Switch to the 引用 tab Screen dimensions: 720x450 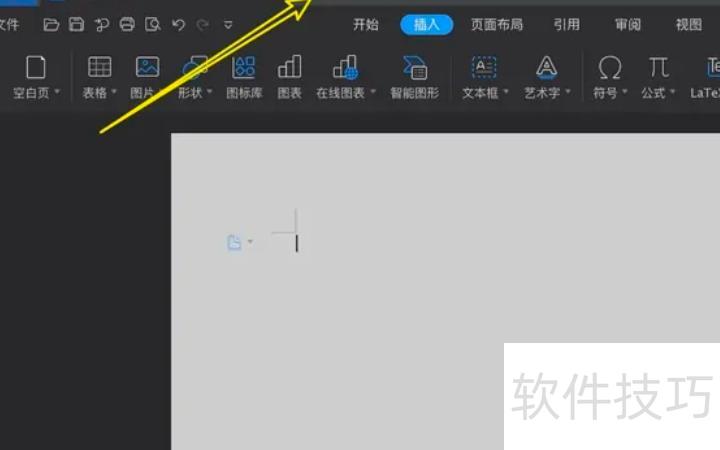point(566,24)
